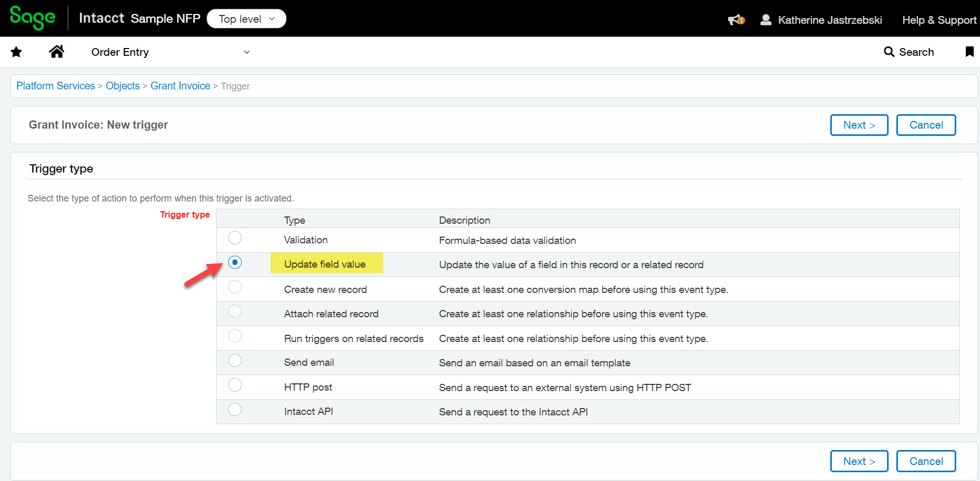Open Help & Support menu
The height and width of the screenshot is (481, 980).
(x=939, y=20)
